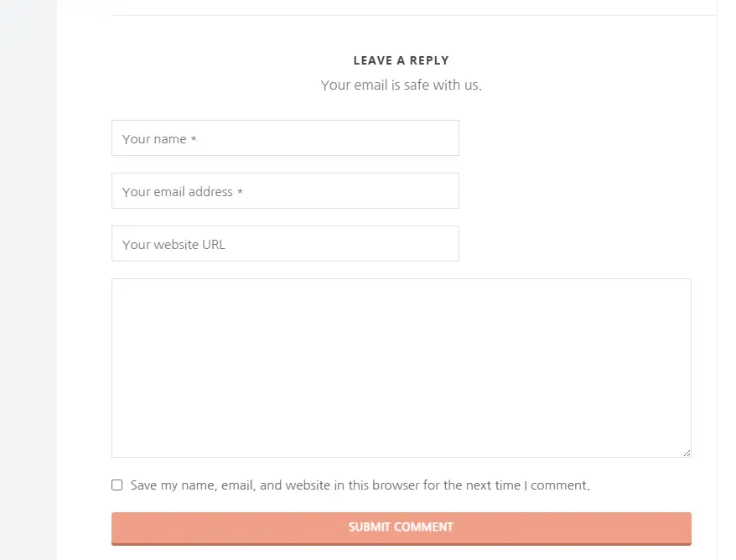Viewport: 736px width, 560px height.
Task: Click the required asterisk in the name field
Action: [x=194, y=139]
